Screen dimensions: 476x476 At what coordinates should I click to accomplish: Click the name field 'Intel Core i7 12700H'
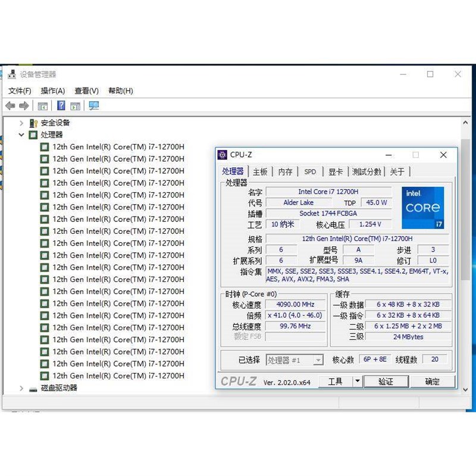coord(328,192)
